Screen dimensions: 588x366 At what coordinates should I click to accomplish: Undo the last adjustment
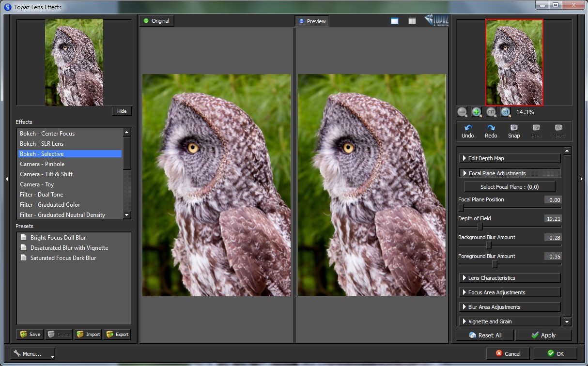[467, 131]
